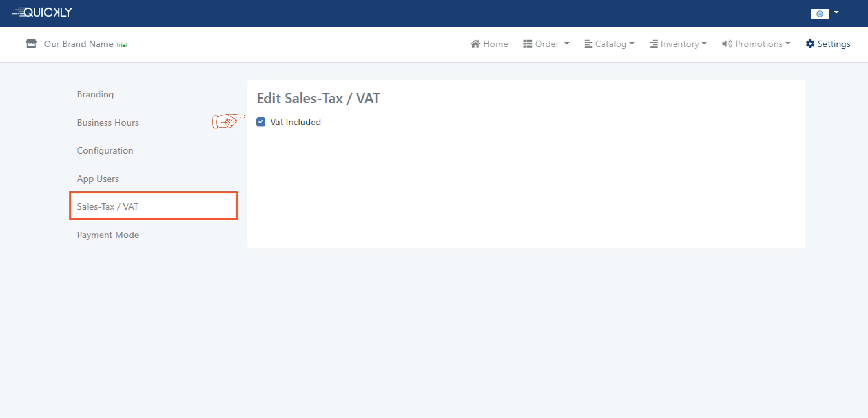Screen dimensions: 868x418
Task: Click Our Brand Name text
Action: [79, 44]
